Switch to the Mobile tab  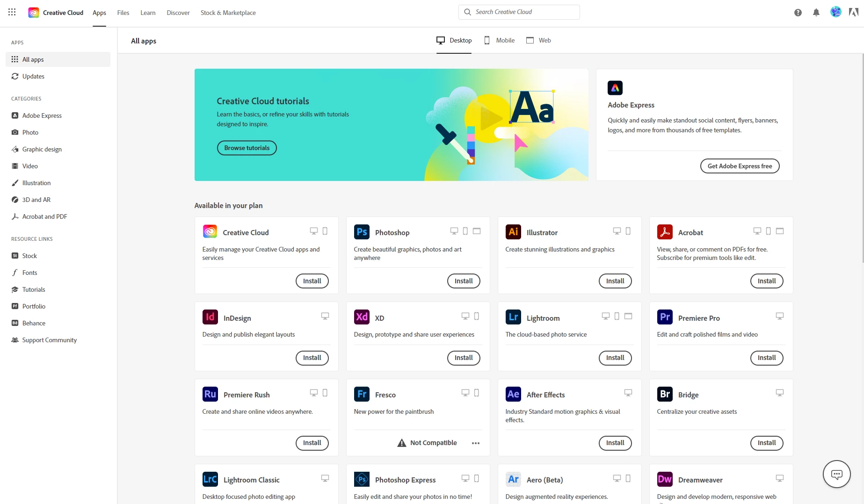[499, 40]
